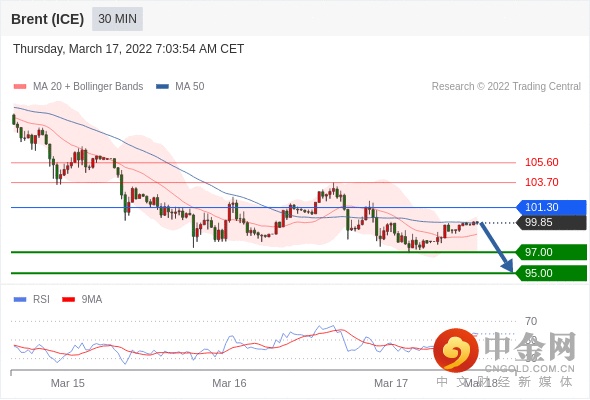Click the 'Mar 15' date axis label

[68, 383]
